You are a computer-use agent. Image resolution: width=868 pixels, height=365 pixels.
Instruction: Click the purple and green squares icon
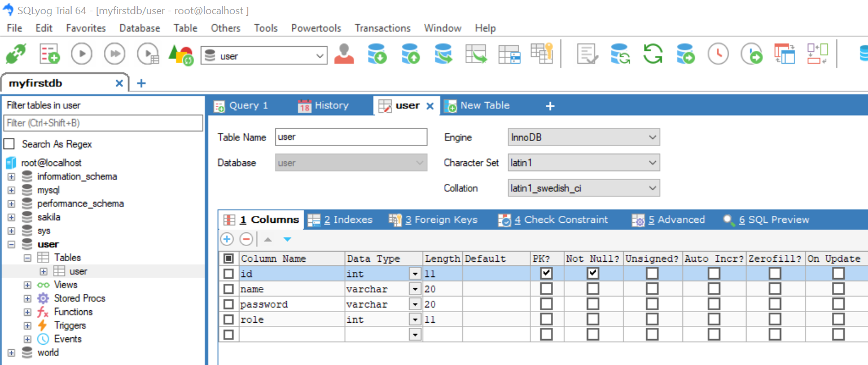(x=817, y=54)
